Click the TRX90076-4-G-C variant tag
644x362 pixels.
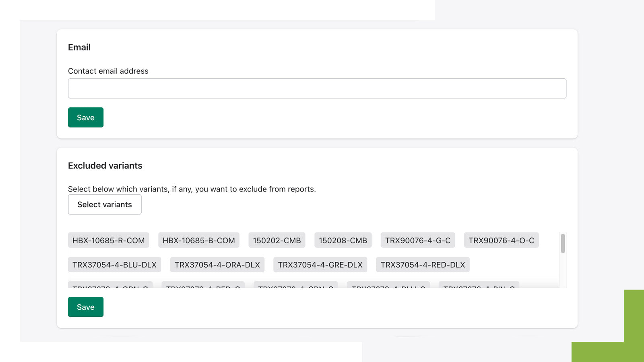(417, 241)
